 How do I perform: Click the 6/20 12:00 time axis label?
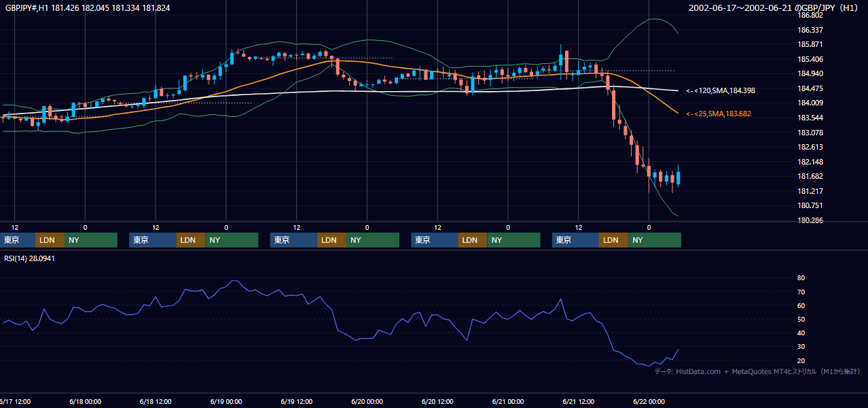tap(437, 401)
